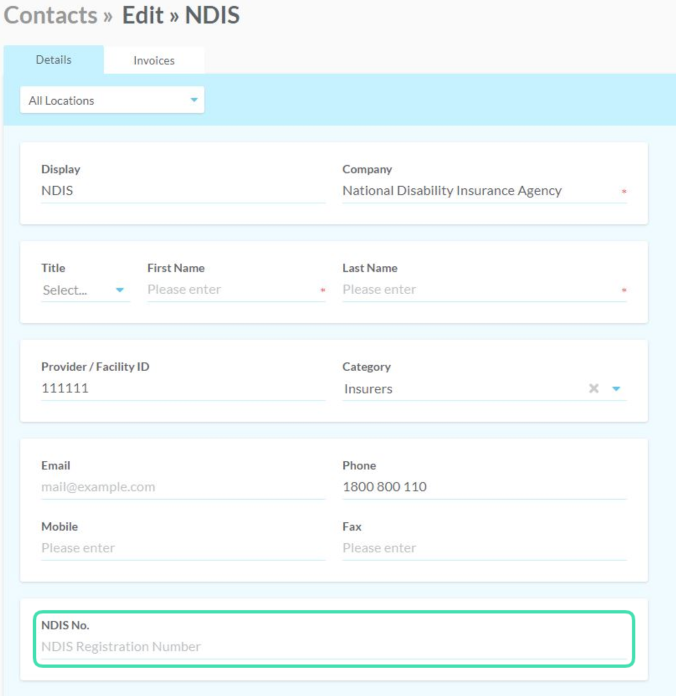Image resolution: width=676 pixels, height=696 pixels.
Task: Click the Insurers category value
Action: click(368, 389)
